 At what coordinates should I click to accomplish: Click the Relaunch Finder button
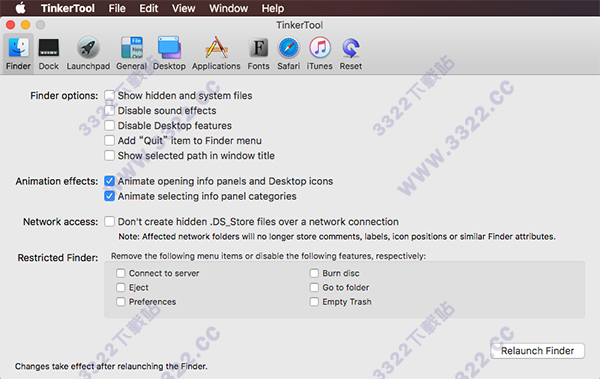(537, 351)
